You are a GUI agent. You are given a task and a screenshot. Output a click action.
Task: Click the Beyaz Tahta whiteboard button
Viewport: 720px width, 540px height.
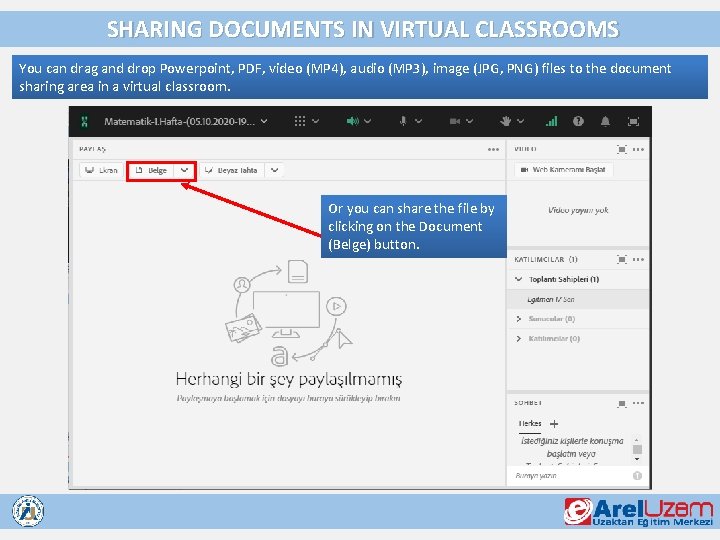[x=231, y=170]
